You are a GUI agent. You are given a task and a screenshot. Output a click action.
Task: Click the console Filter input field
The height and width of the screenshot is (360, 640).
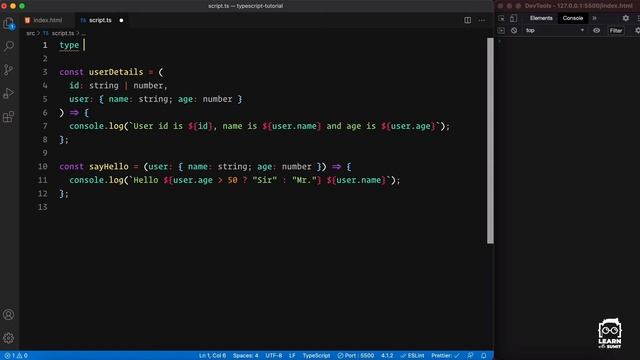(x=616, y=31)
